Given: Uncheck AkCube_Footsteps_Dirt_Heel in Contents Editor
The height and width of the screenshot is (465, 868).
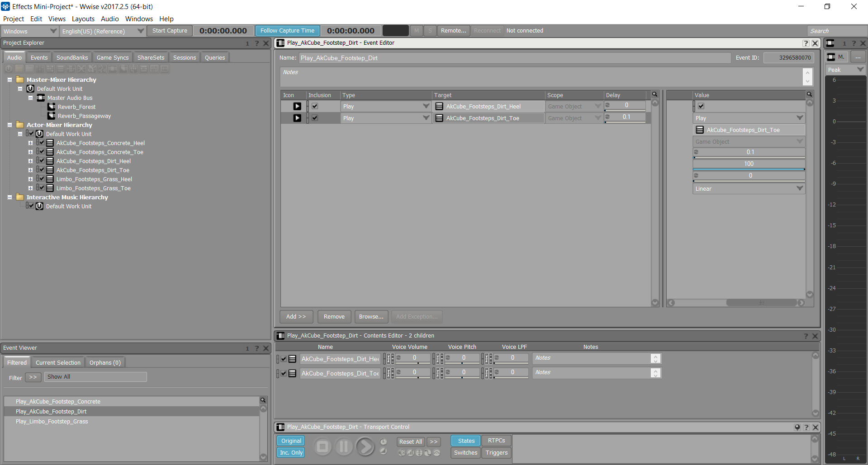Looking at the screenshot, I should click(284, 359).
